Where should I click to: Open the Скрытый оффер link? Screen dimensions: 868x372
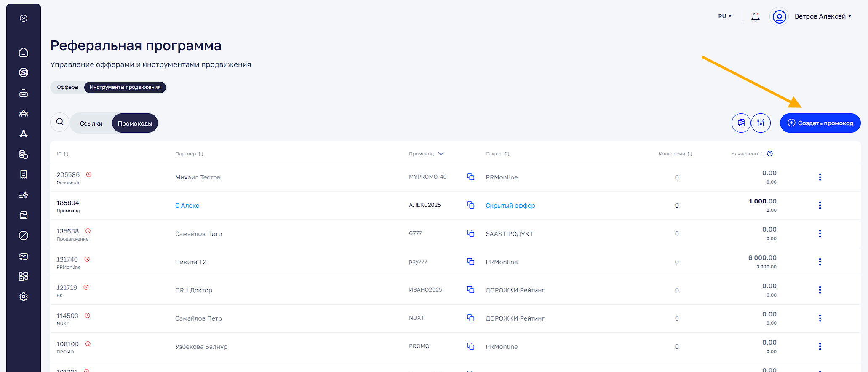point(510,206)
